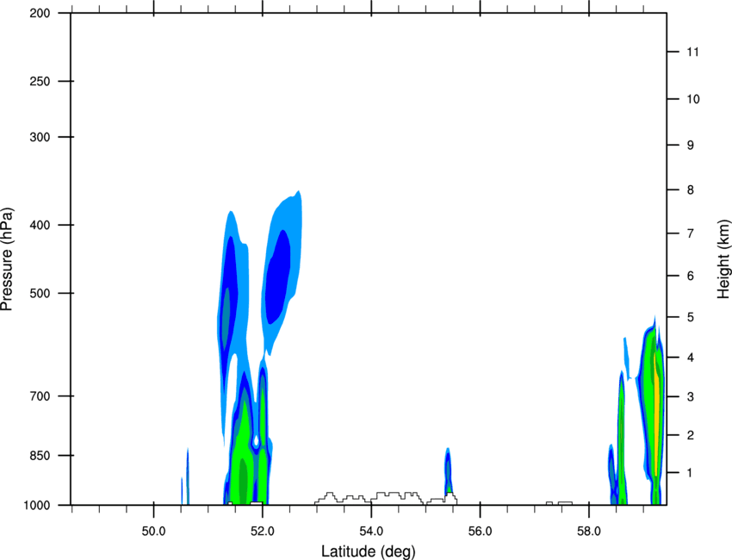Click the 11 km height label
Image resolution: width=732 pixels, height=560 pixels.
pos(692,52)
